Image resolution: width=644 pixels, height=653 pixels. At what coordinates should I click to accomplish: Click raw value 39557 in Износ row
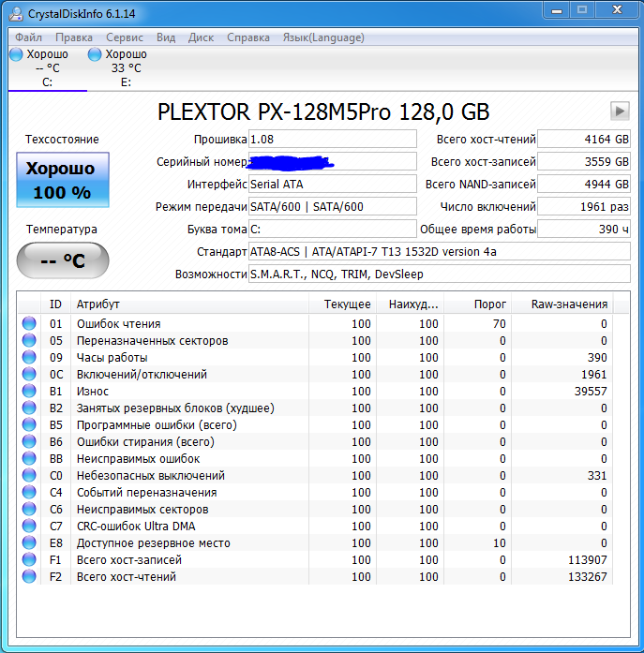(591, 391)
